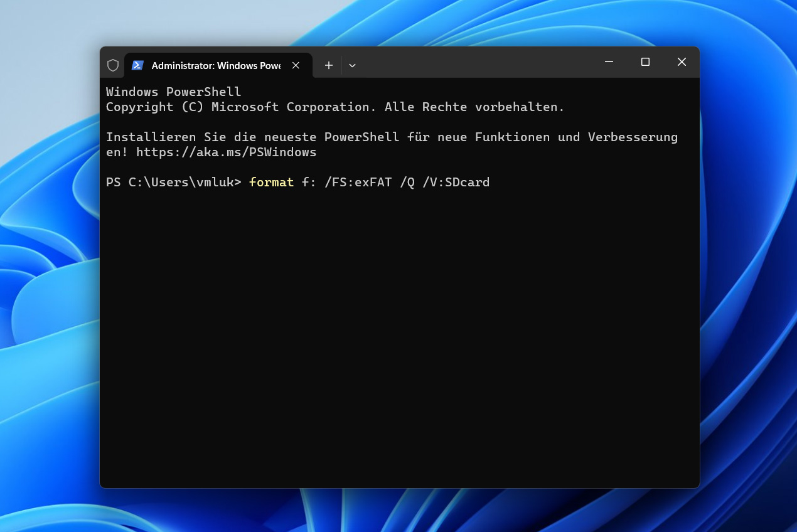Click the '/FS:exFAT' parameter text

[x=358, y=182]
